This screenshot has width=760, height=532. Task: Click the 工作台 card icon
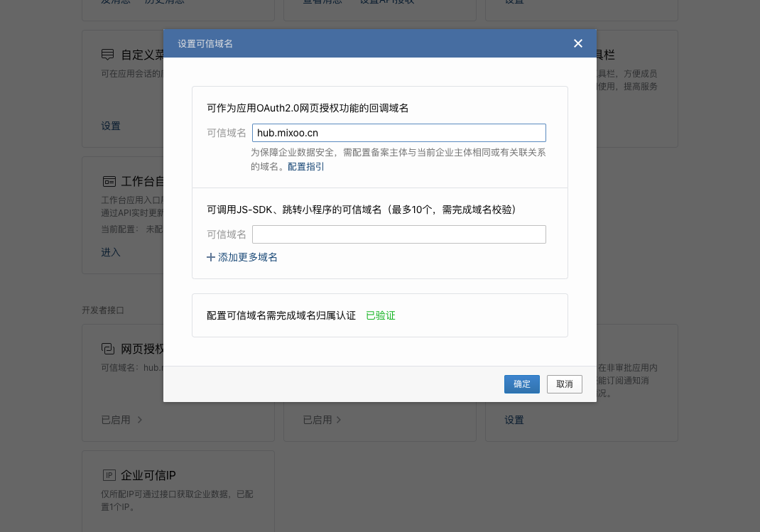pos(109,181)
